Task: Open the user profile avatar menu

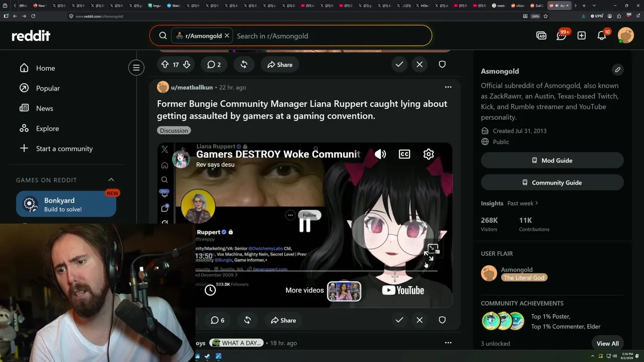Action: point(625,36)
